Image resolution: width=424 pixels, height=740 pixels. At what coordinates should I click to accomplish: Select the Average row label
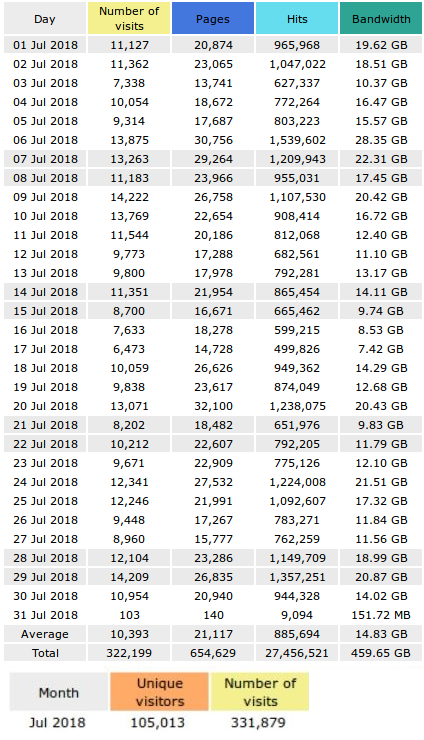(45, 634)
